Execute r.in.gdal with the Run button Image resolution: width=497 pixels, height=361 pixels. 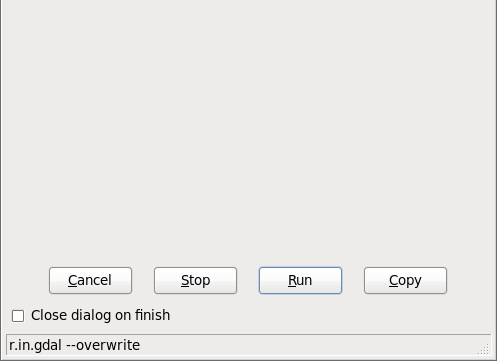coord(300,280)
